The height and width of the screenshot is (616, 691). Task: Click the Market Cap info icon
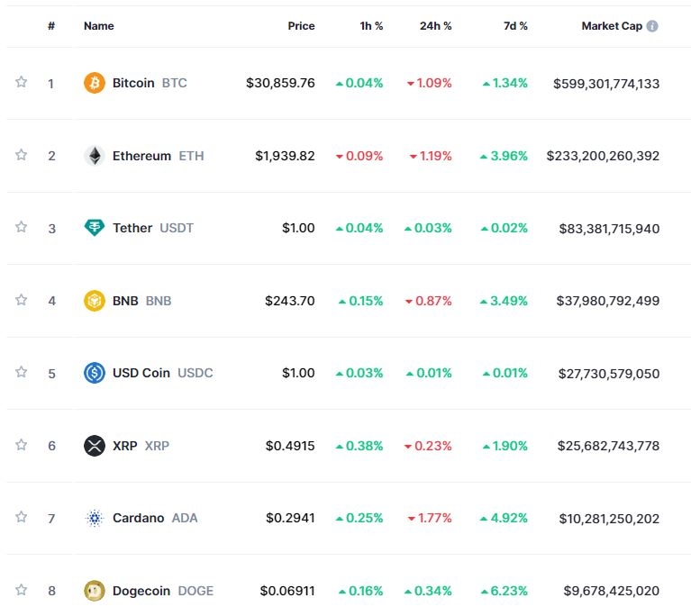[x=652, y=26]
